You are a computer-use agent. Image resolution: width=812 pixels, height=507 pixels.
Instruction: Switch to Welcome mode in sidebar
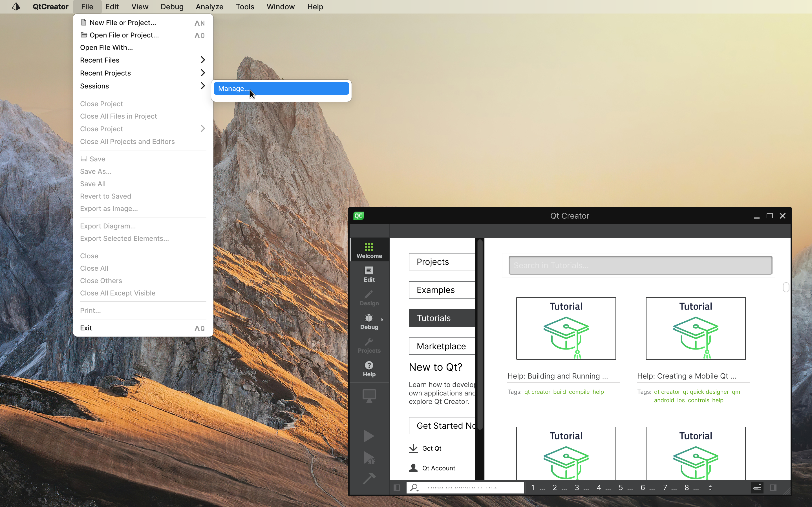point(369,250)
